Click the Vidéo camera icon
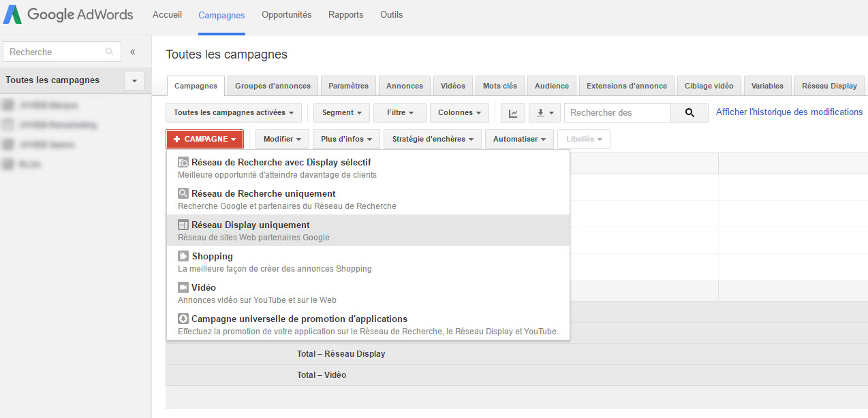 183,288
